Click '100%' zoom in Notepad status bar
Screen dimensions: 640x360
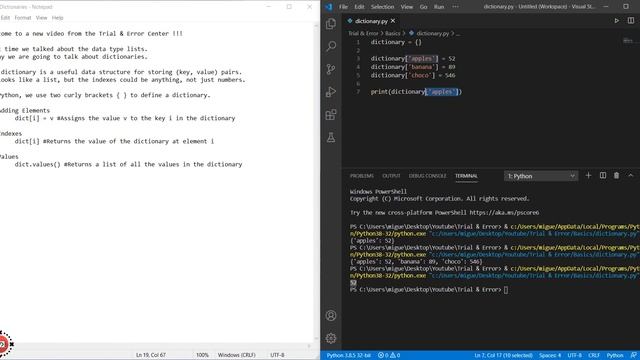click(202, 355)
